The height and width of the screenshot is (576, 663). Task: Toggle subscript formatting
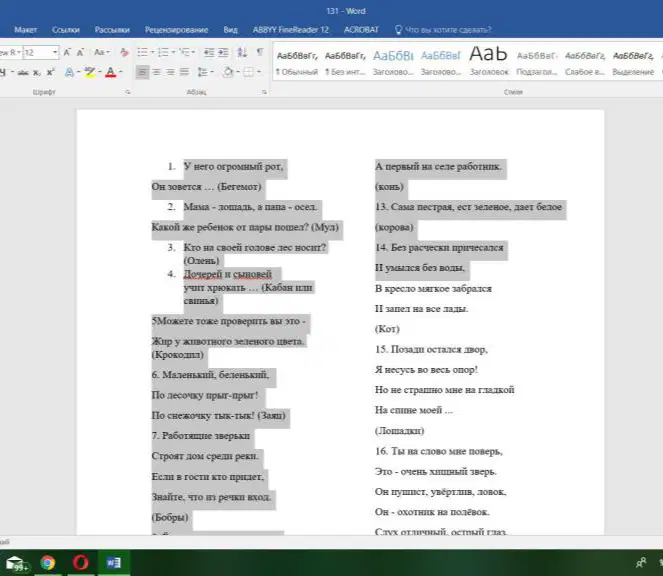[x=37, y=72]
